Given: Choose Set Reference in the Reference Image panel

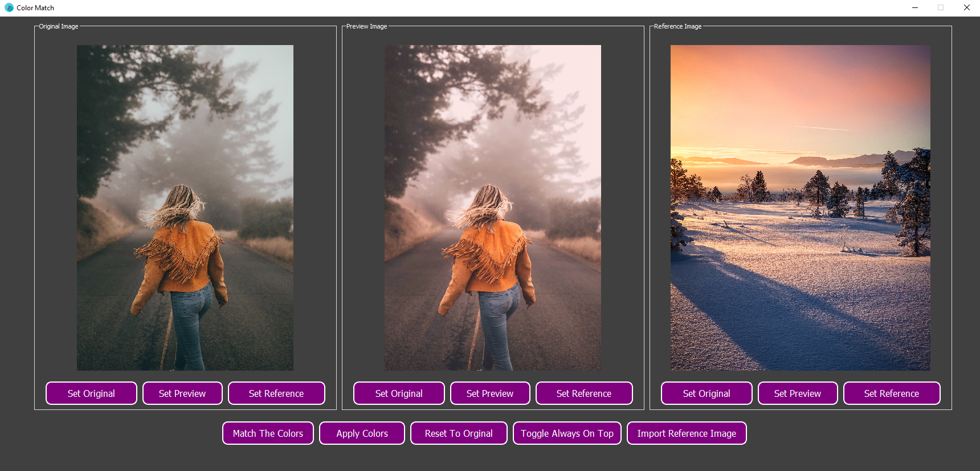Looking at the screenshot, I should click(892, 393).
